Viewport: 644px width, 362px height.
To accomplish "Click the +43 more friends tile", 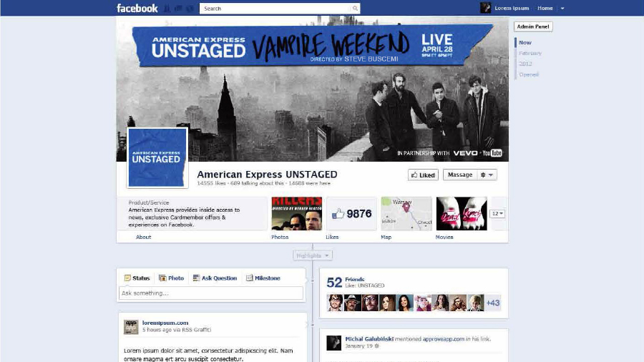I will (493, 303).
